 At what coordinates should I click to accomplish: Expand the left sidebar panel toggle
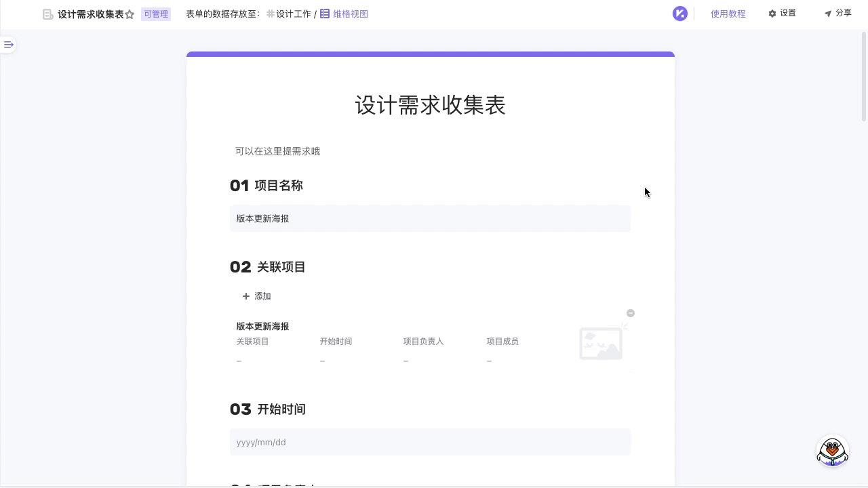coord(9,45)
